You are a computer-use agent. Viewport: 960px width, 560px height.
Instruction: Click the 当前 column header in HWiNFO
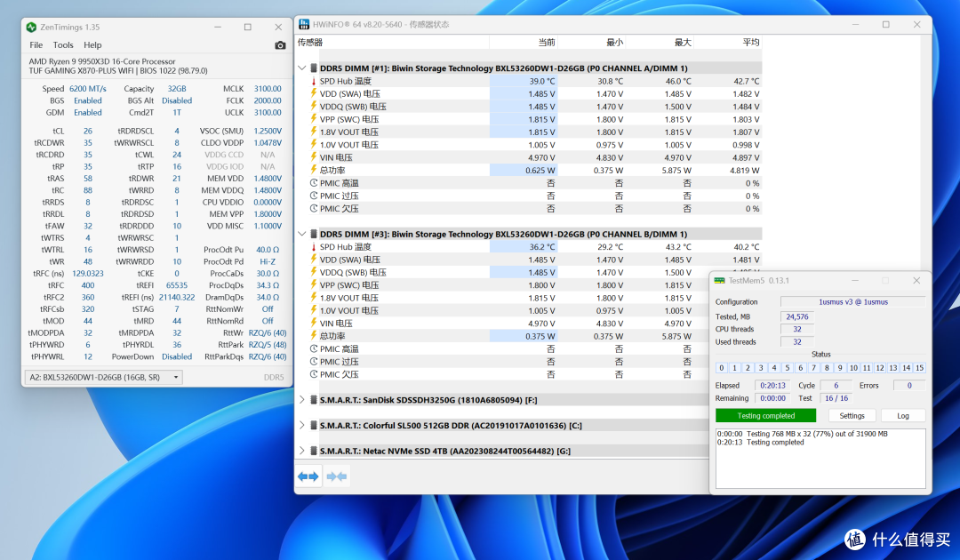(546, 43)
